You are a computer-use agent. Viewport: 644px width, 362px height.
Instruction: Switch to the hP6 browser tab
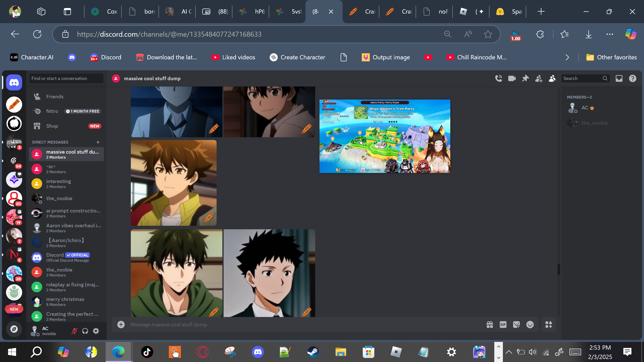[x=251, y=12]
